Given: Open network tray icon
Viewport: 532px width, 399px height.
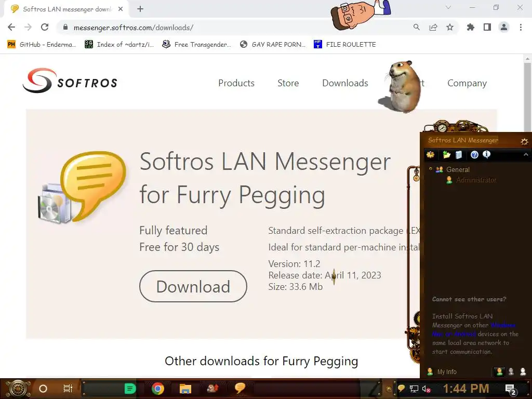Looking at the screenshot, I should 414,389.
